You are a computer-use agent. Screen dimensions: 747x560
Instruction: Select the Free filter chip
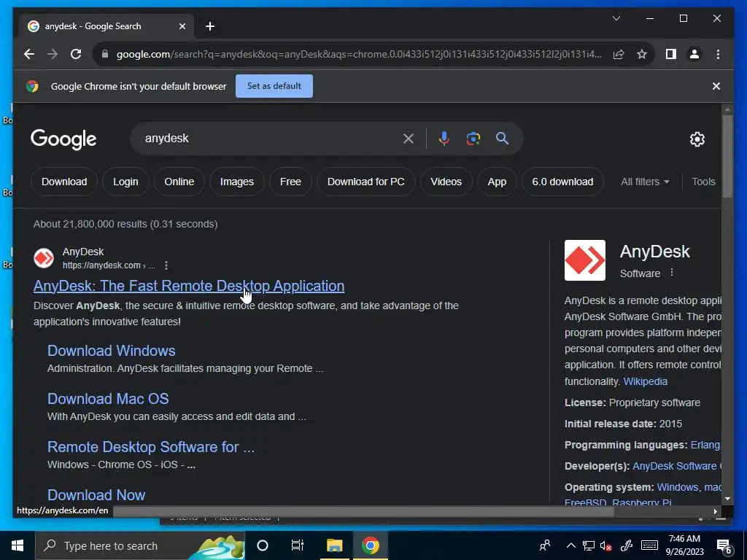point(290,182)
